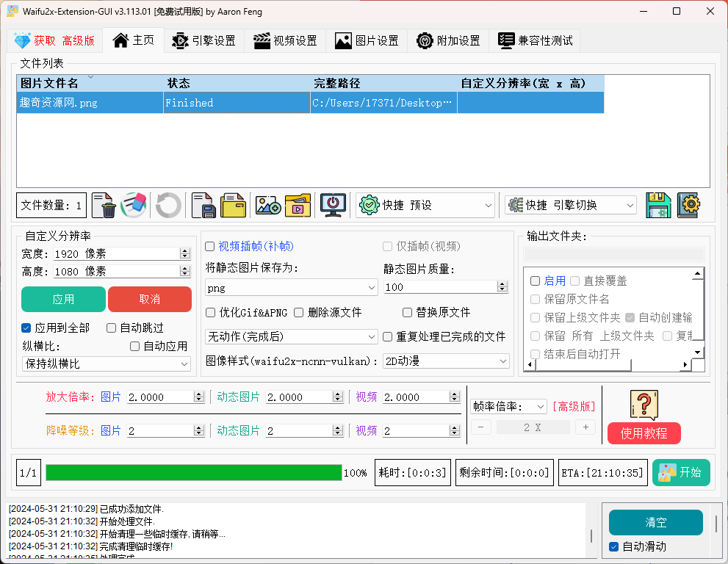Open the add images icon

coord(268,206)
